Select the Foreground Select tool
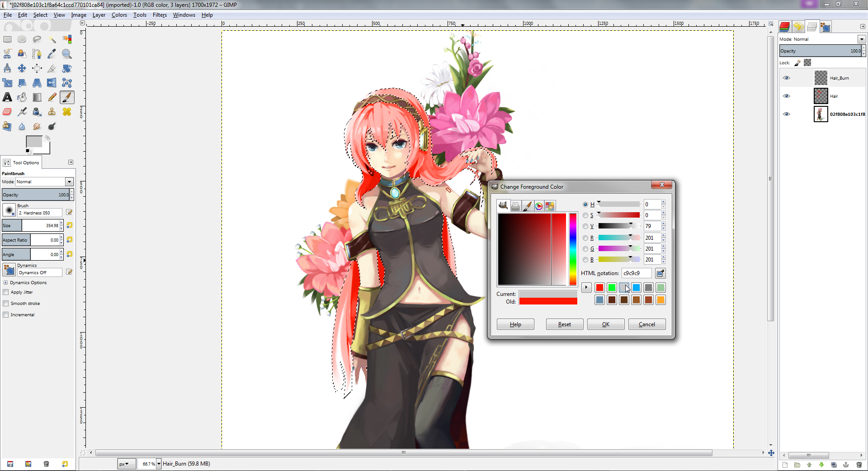 pyautogui.click(x=22, y=54)
